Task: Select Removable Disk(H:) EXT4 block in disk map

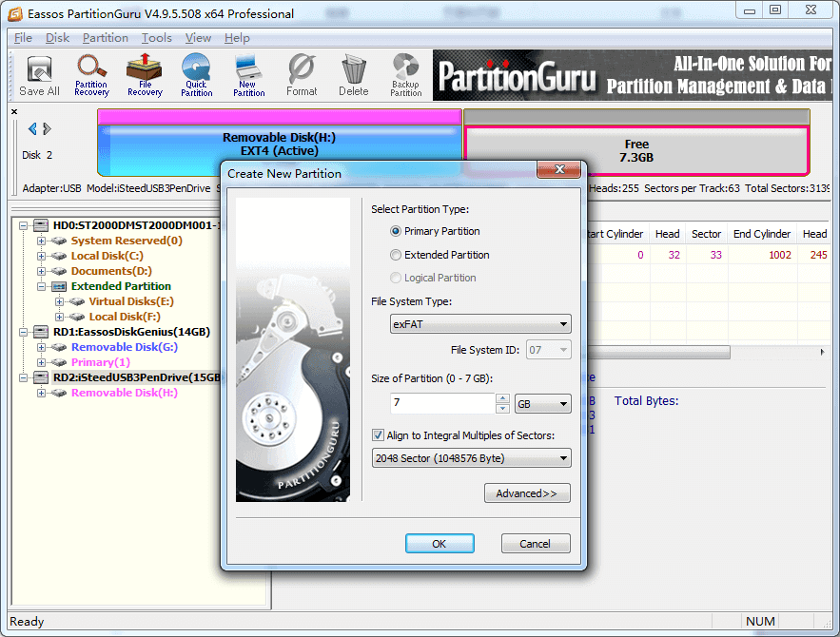Action: (x=279, y=144)
